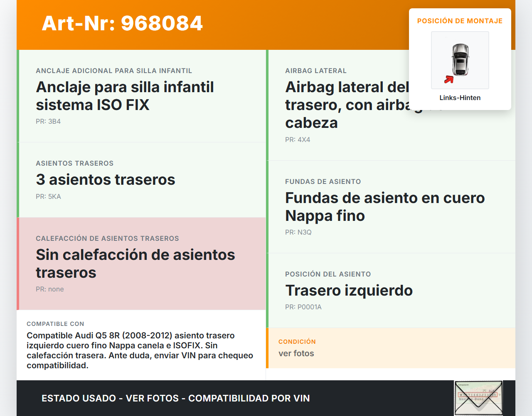The height and width of the screenshot is (416, 532).
Task: Click the 'POSICIÓN DEL ASIENTO' label
Action: click(x=328, y=274)
